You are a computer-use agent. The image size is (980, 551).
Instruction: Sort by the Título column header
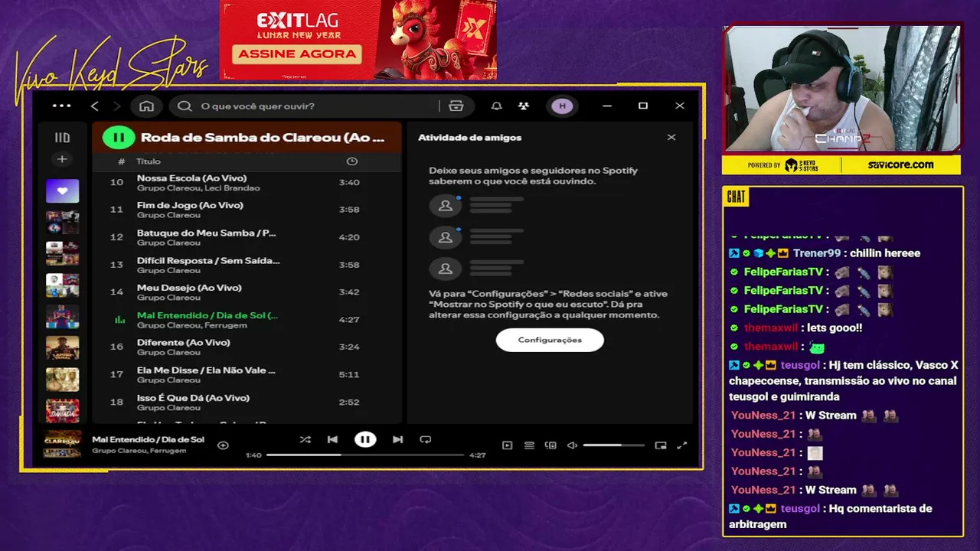[149, 161]
